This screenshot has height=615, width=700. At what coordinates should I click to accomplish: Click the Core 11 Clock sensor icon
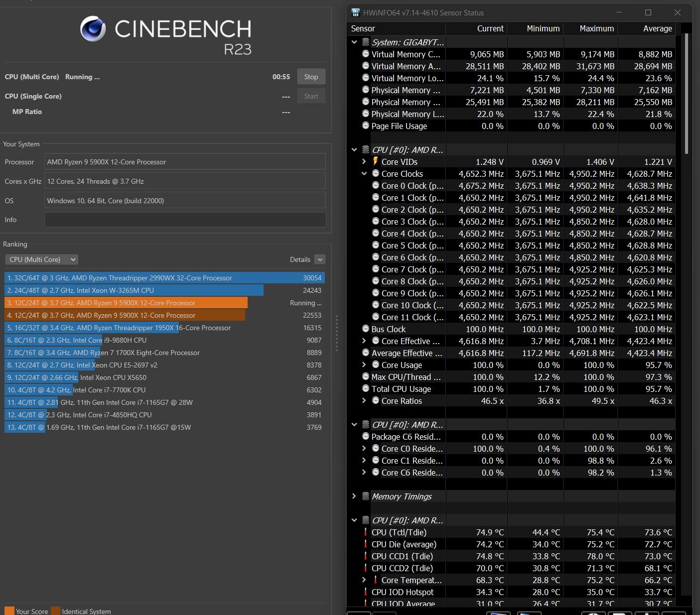pos(376,317)
